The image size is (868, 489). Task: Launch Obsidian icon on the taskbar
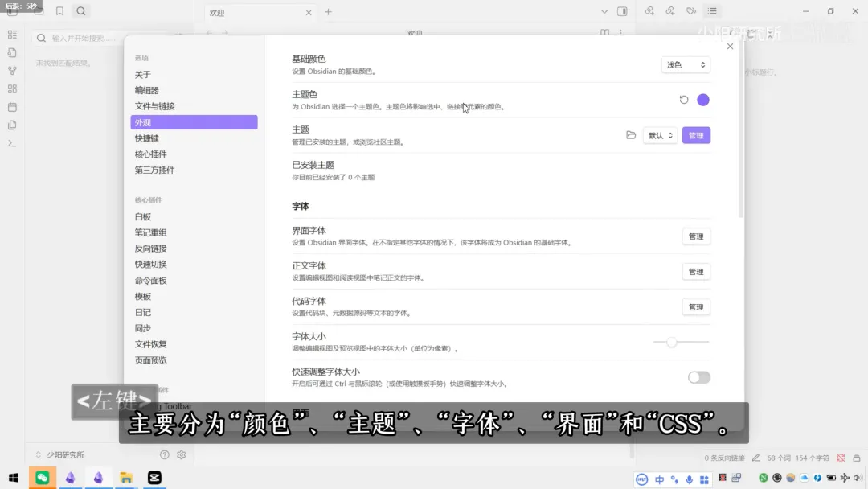tap(70, 477)
